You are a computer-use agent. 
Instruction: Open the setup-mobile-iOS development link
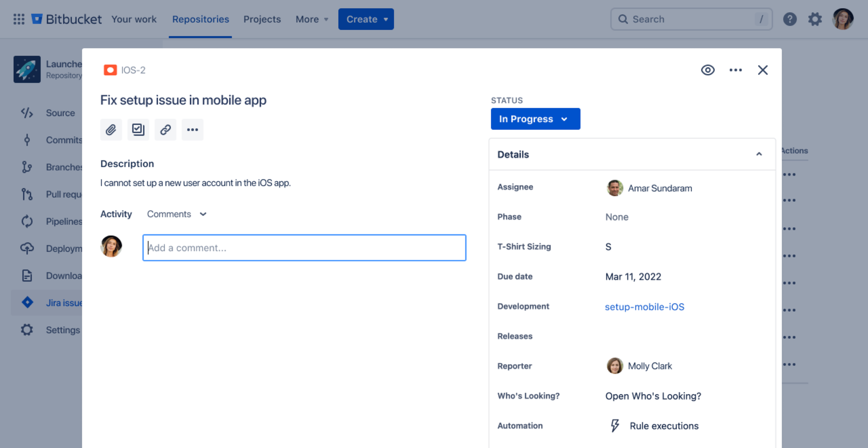[x=644, y=307]
